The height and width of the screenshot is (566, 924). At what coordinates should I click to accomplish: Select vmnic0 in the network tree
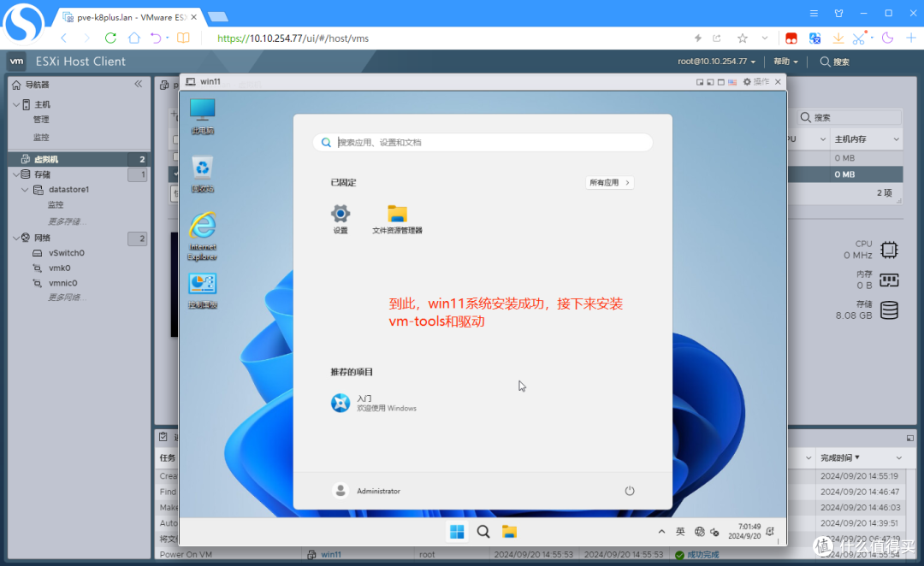(x=63, y=283)
